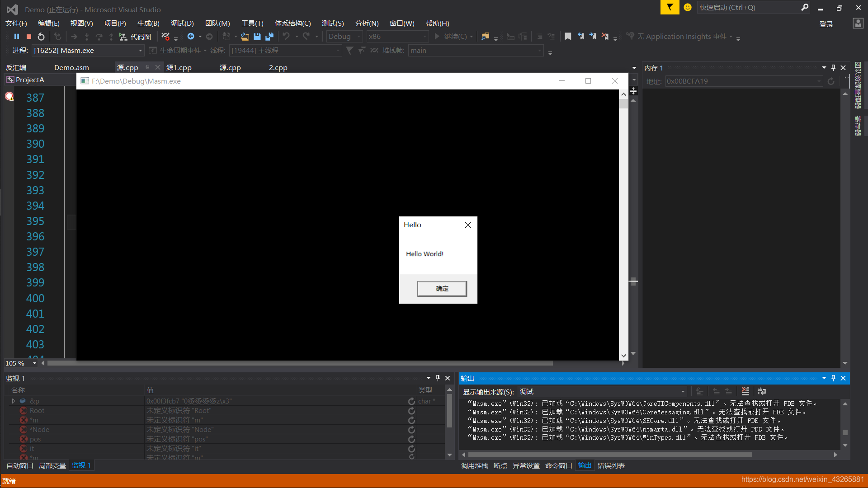Toggle a bookmark with the bookmark icon

pos(568,36)
